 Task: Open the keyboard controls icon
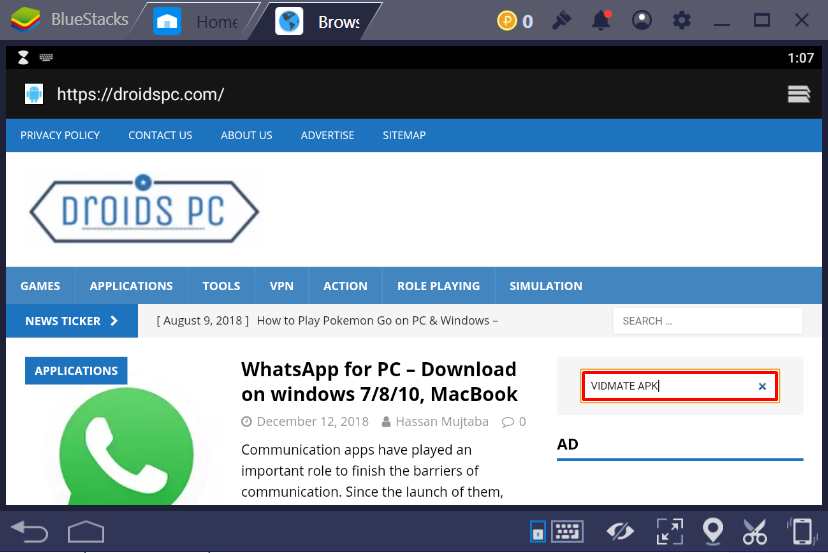pyautogui.click(x=567, y=530)
